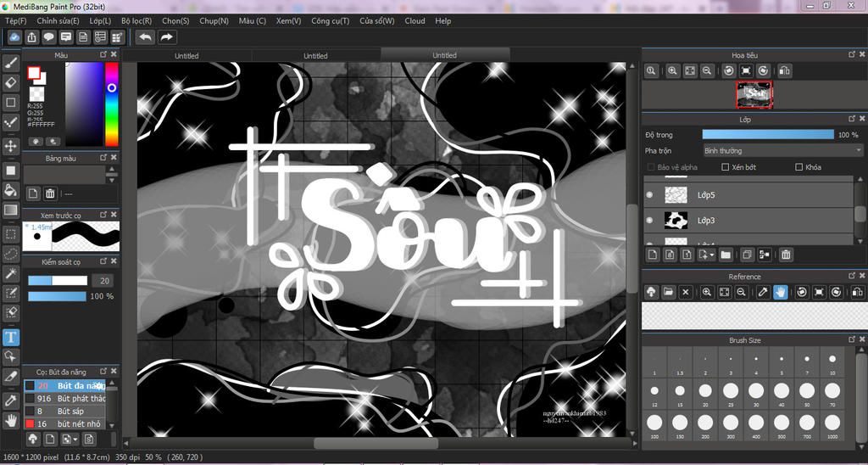This screenshot has height=465, width=868.
Task: Open the Chỉnh sửa(E) menu
Action: tap(58, 21)
